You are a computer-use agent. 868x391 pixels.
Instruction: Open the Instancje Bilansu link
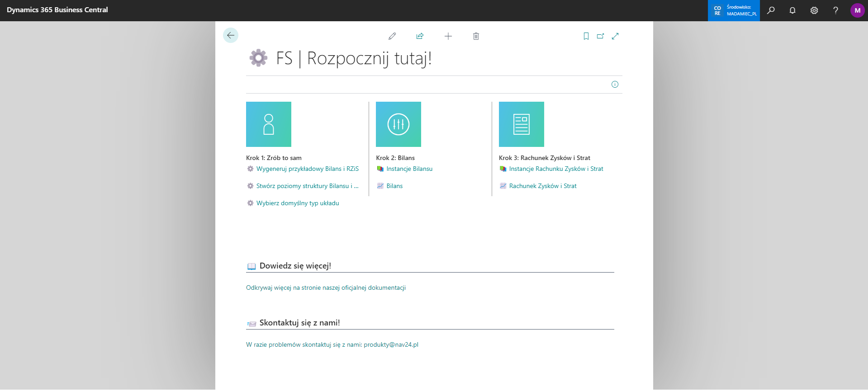pos(409,169)
